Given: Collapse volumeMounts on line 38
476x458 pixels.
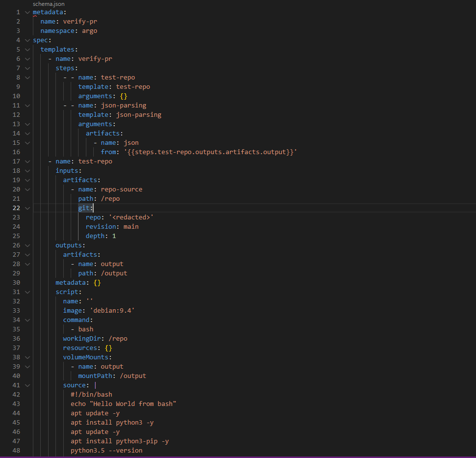Looking at the screenshot, I should (27, 357).
